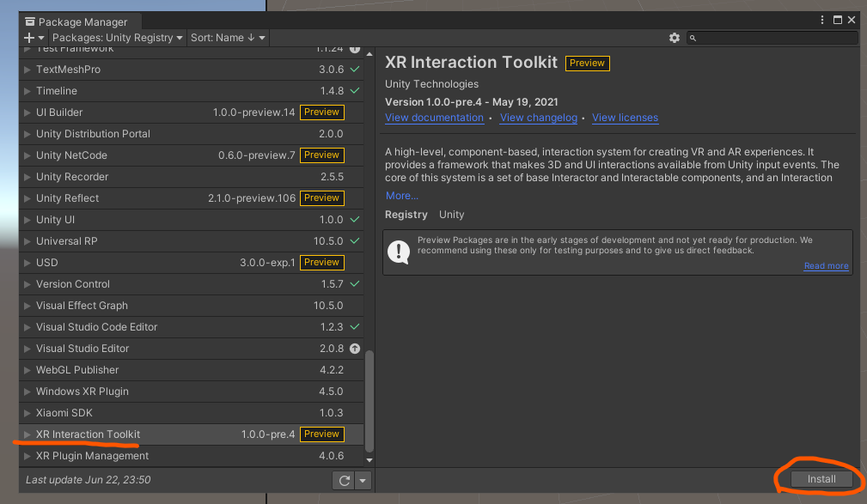Open the Sort: Name dropdown

click(x=228, y=38)
